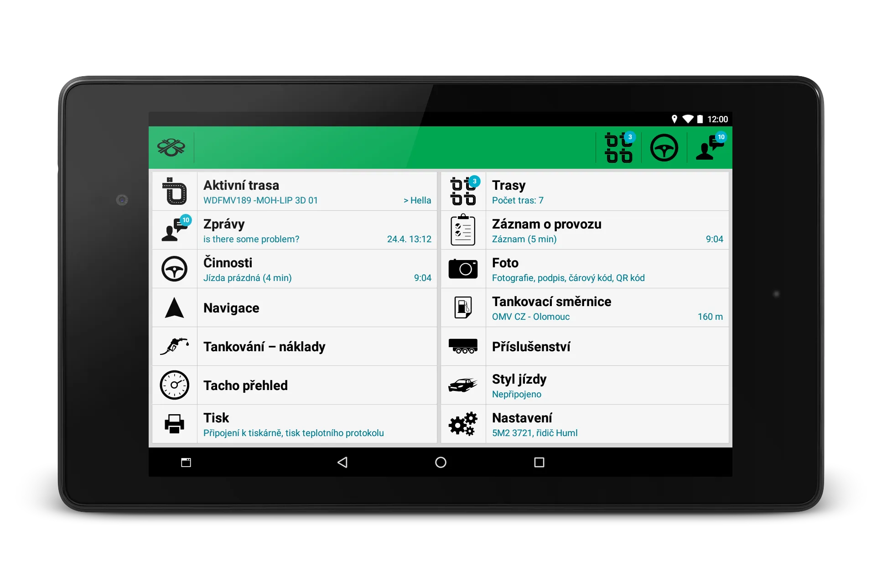Tap notification badge on profile icon
This screenshot has width=882, height=588.
(721, 138)
